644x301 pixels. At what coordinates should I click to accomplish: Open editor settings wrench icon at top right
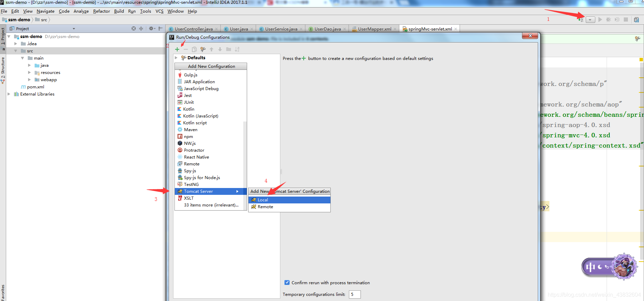click(x=637, y=39)
